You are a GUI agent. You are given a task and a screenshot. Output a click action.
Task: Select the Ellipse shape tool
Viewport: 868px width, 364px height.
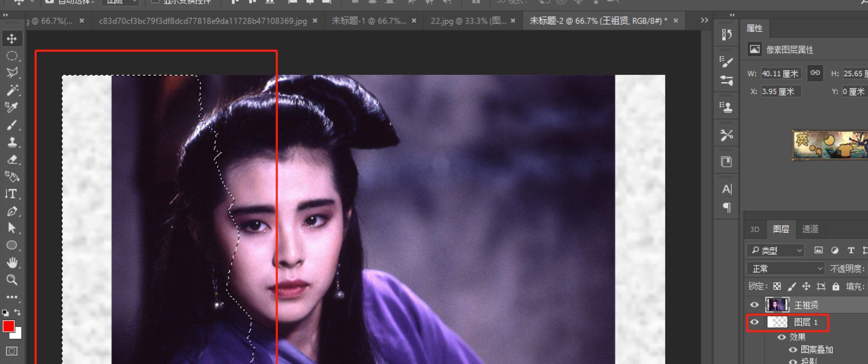click(x=11, y=245)
